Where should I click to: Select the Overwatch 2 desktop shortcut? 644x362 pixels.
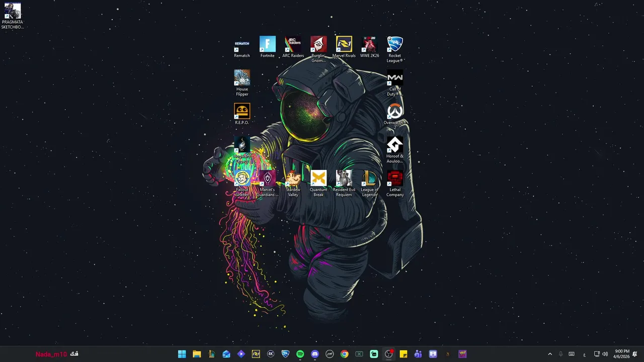coord(395,117)
